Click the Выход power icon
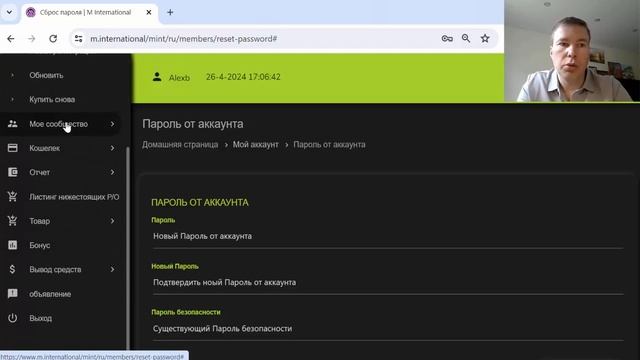 13,318
